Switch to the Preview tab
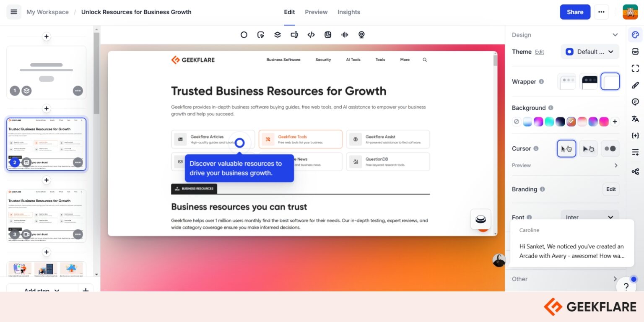 pyautogui.click(x=316, y=12)
